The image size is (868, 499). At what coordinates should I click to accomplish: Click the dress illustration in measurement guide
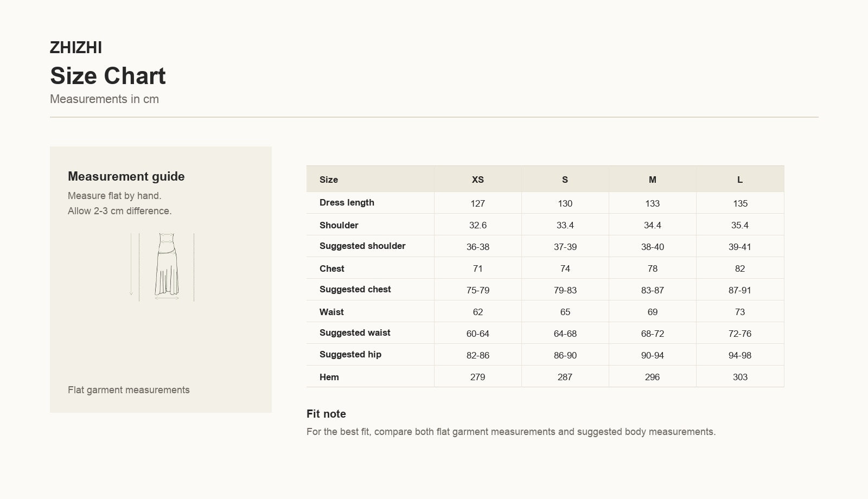tap(163, 267)
